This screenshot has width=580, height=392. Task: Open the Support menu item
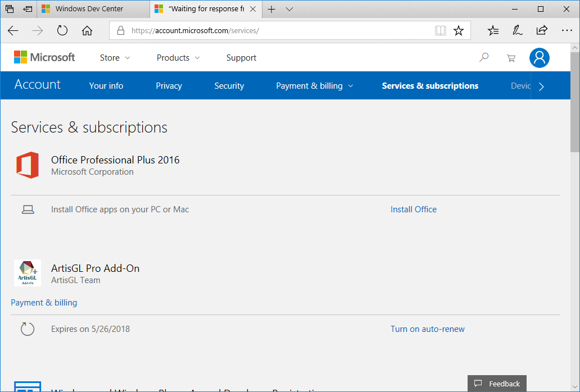coord(241,58)
